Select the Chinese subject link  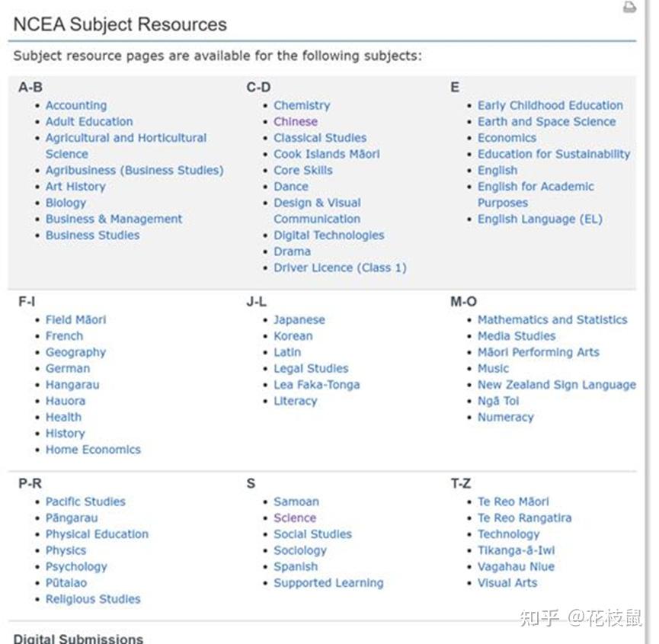pyautogui.click(x=295, y=121)
